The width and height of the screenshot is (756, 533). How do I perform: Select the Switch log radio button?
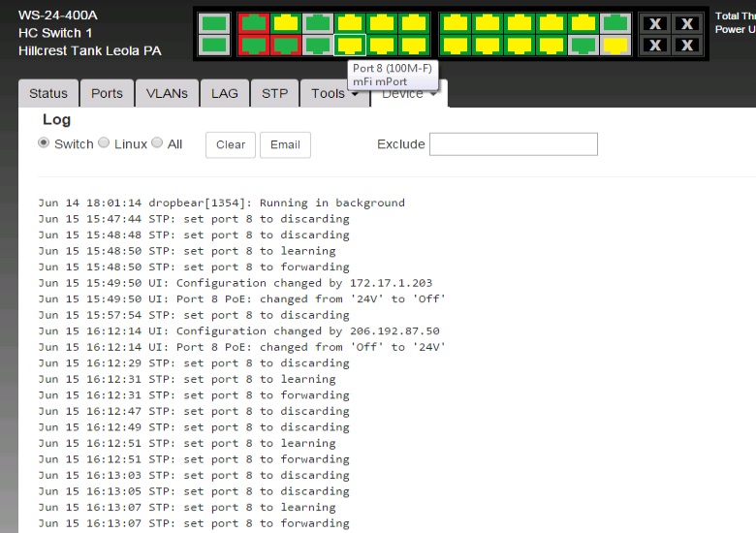pos(44,143)
